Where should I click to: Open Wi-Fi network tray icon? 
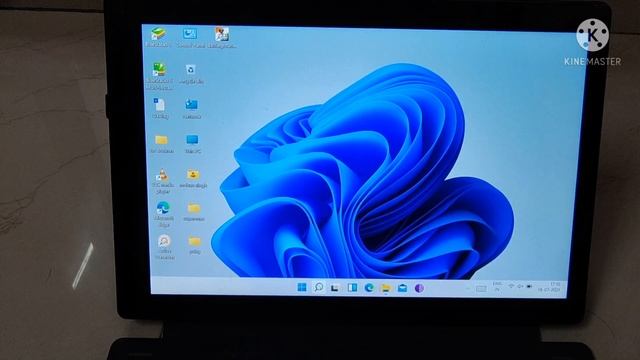(511, 287)
